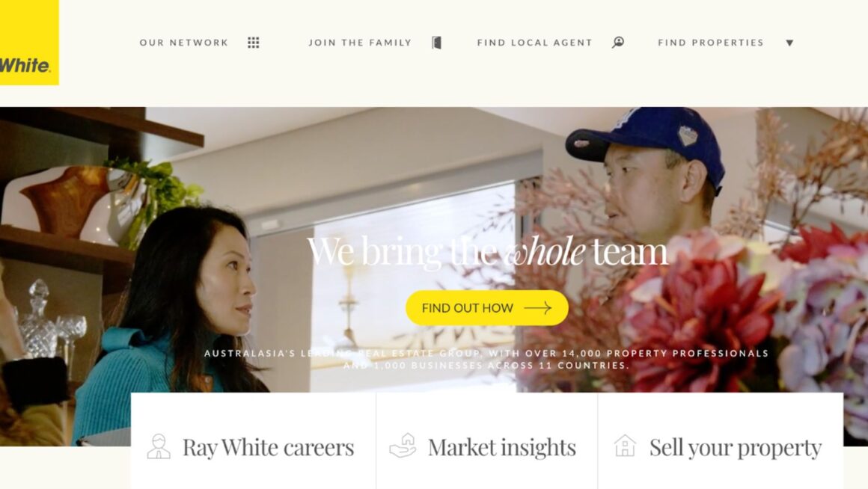The width and height of the screenshot is (868, 489).
Task: Select Join the Family in navigation
Action: 361,43
